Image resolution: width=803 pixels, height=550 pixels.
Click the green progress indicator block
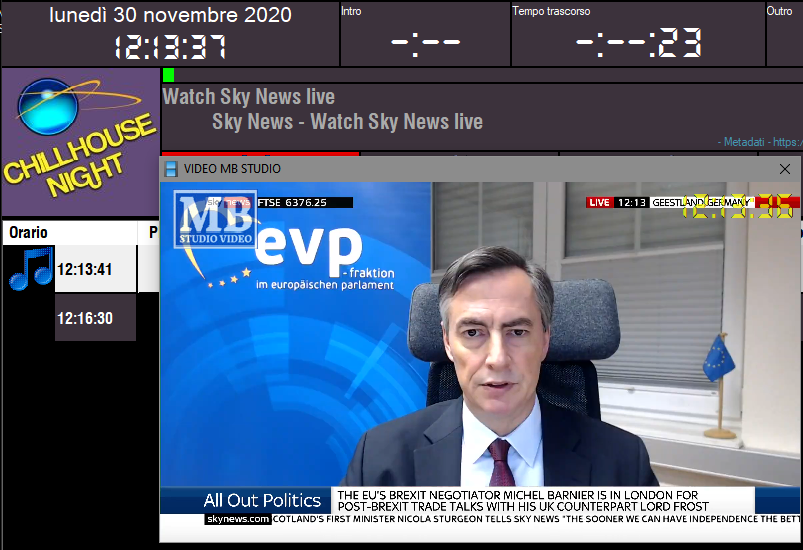click(x=168, y=75)
